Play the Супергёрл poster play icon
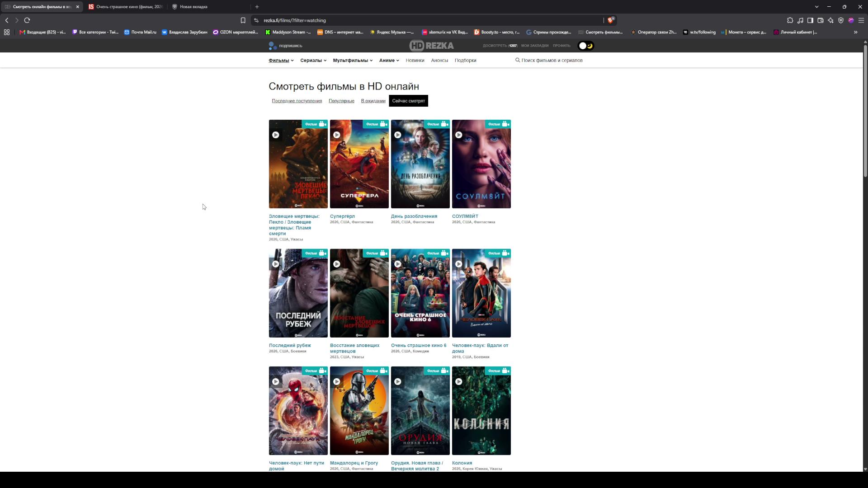Image resolution: width=868 pixels, height=488 pixels. coord(337,135)
